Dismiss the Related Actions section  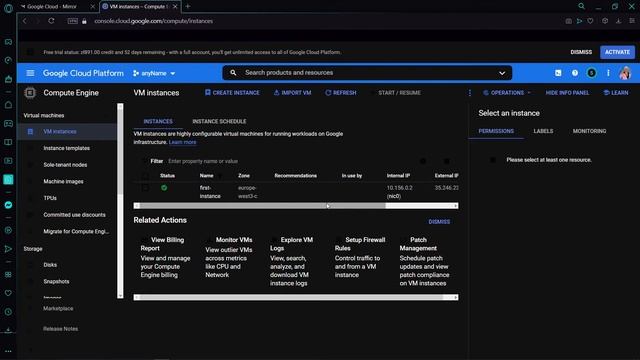[x=439, y=222]
